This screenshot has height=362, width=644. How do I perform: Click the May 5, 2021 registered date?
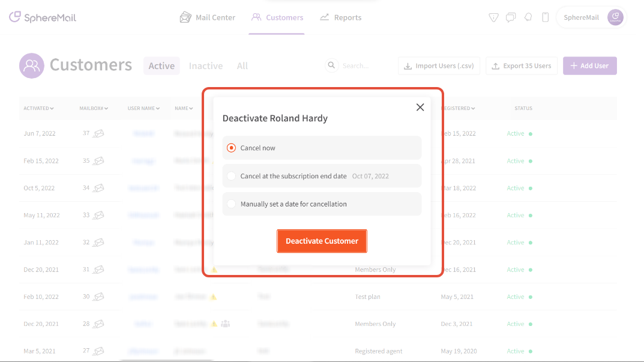pos(457,297)
